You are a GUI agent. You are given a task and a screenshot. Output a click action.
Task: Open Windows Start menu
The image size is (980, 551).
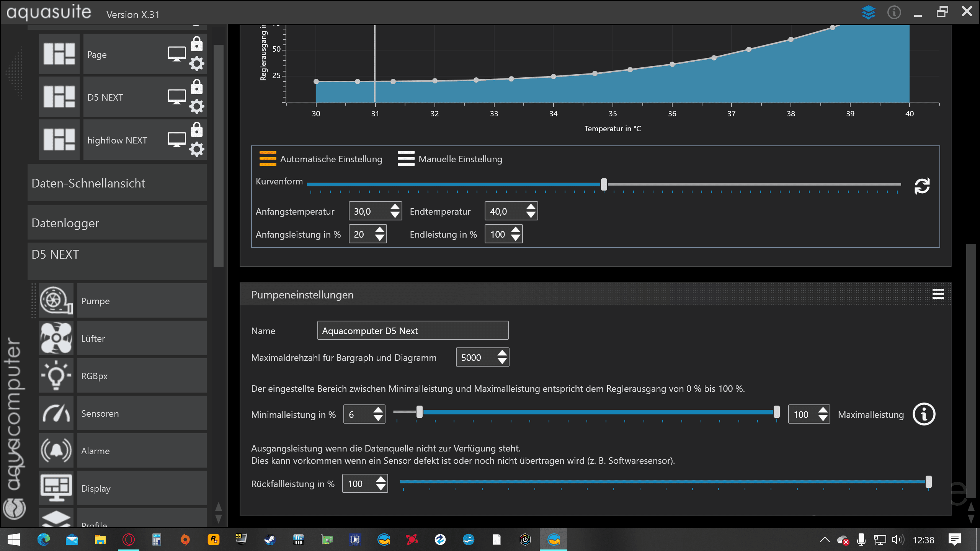point(14,540)
